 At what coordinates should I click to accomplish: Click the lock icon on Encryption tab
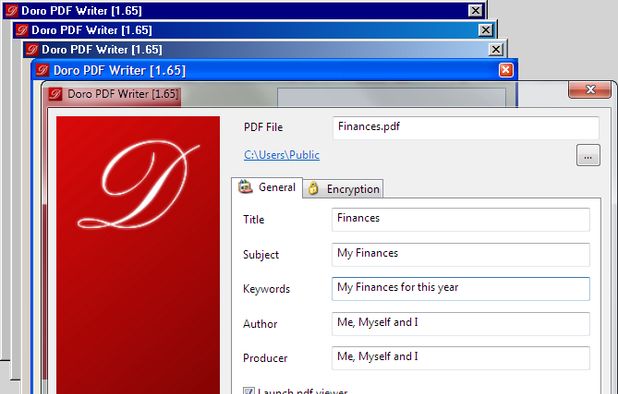[313, 188]
